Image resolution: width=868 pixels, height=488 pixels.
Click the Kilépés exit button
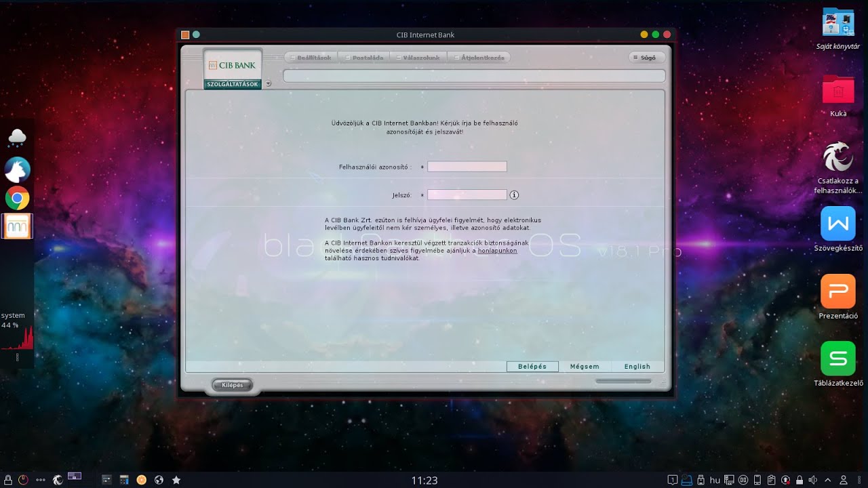coord(233,386)
